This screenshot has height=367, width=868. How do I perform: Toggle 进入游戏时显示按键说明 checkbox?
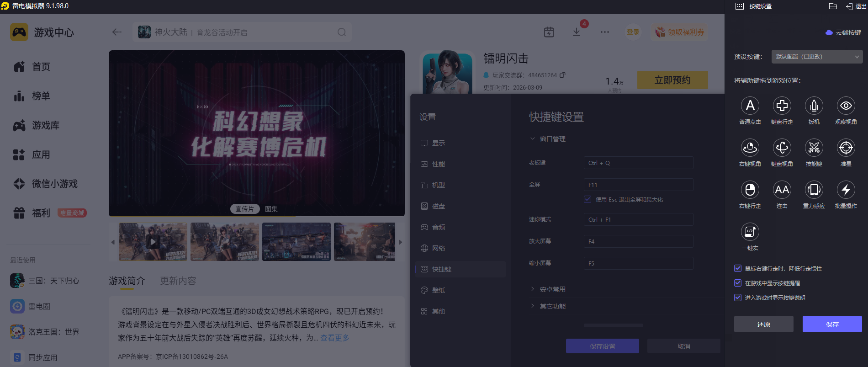point(738,298)
